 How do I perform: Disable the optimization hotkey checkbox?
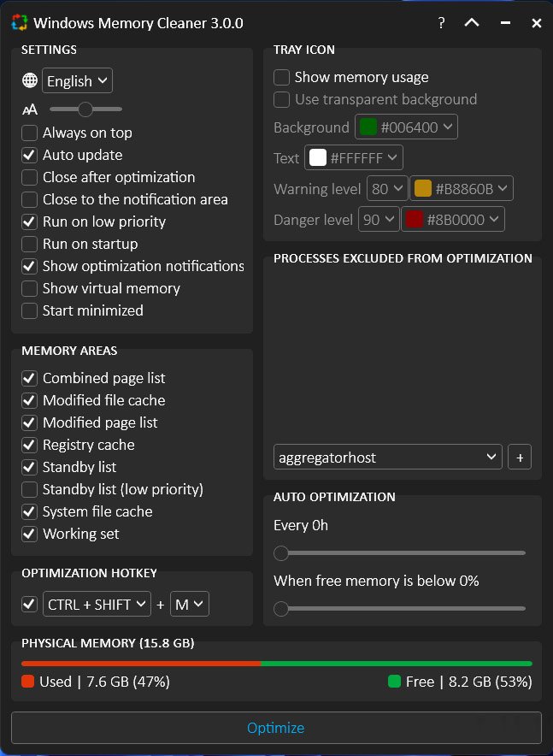pyautogui.click(x=30, y=605)
